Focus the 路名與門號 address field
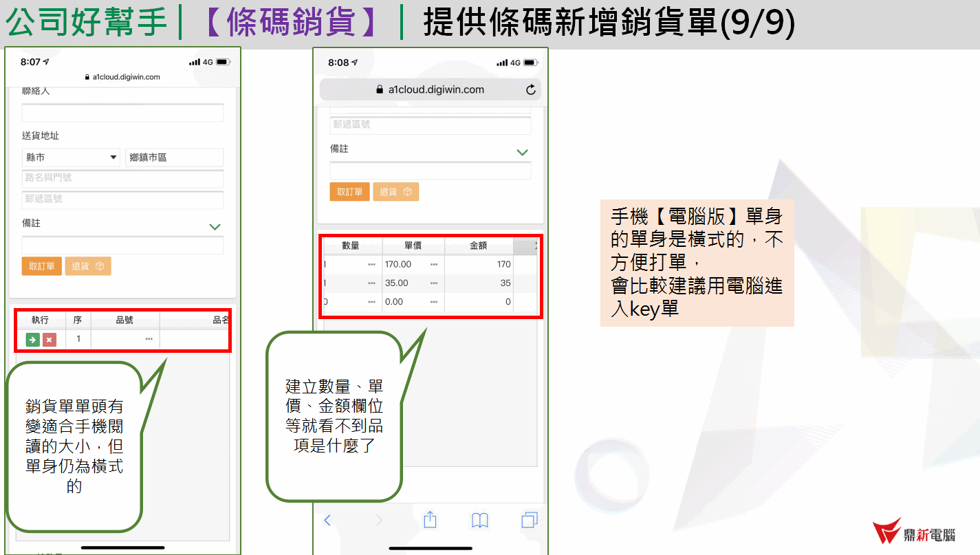 tap(122, 179)
